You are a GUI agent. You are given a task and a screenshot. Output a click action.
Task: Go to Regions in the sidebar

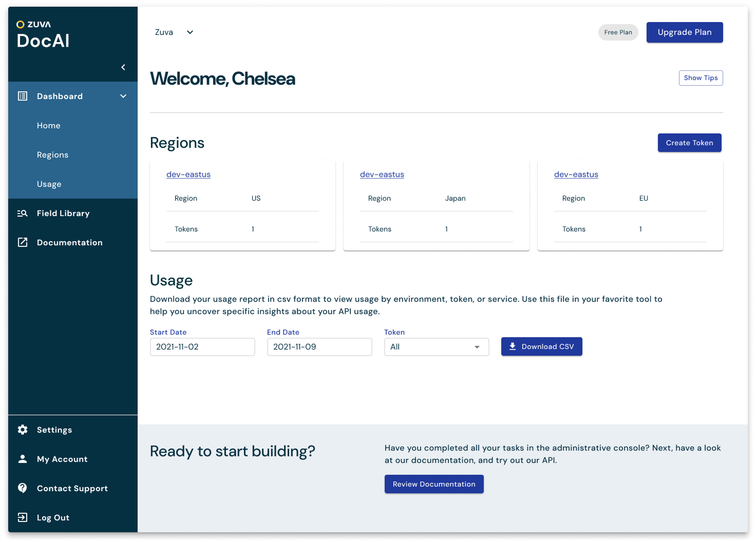point(52,155)
